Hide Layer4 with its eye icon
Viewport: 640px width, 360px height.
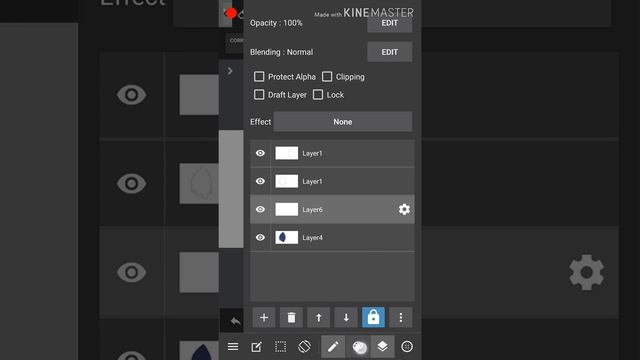coord(260,238)
